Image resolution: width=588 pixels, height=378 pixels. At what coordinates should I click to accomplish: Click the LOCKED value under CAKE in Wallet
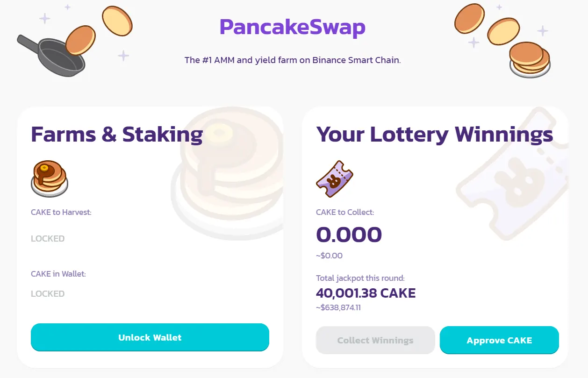[x=48, y=293]
